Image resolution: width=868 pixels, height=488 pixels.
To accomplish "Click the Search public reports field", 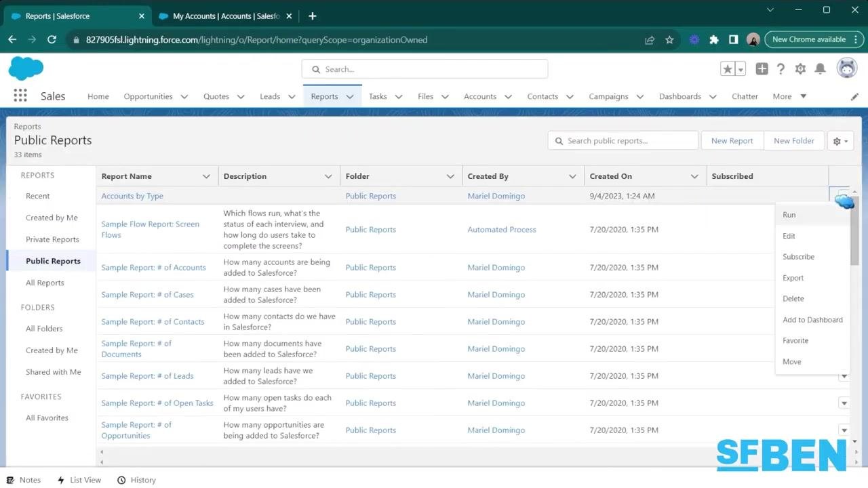I will (623, 141).
